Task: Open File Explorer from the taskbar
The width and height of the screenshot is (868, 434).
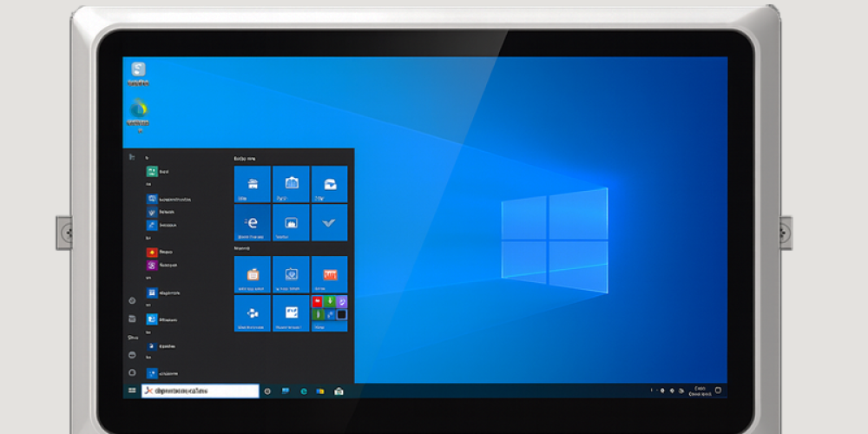Action: point(321,391)
